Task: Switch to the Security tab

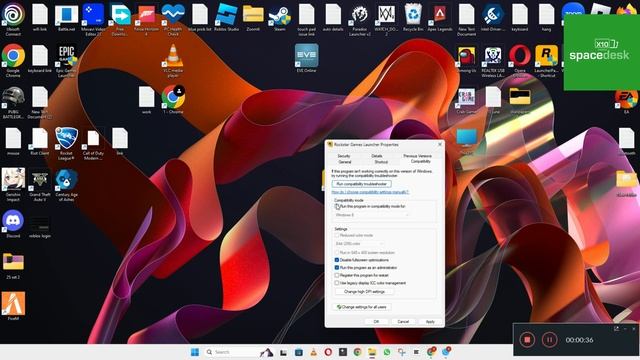Action: pyautogui.click(x=344, y=156)
